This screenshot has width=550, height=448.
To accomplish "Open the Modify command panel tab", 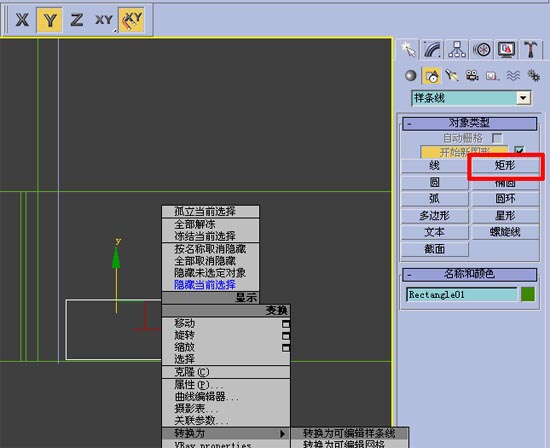I will (432, 49).
